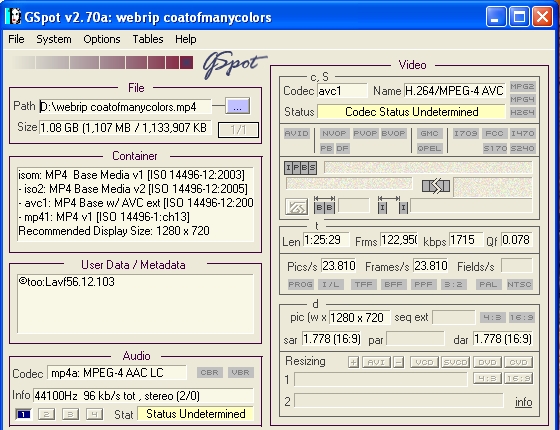Click the double-arrow frame order icon
Viewport: 560px width, 430px height.
[x=436, y=186]
